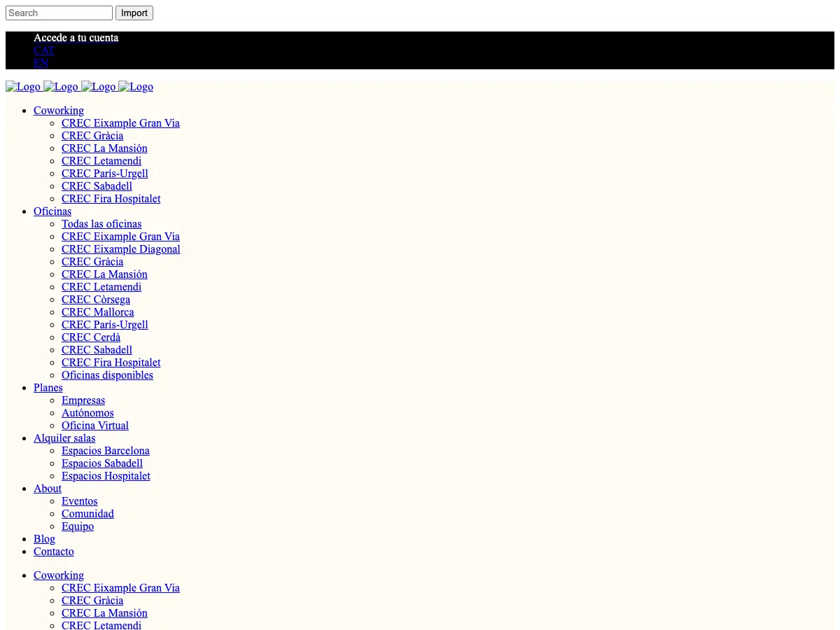Open the About menu item
Screen dimensions: 840x630
point(48,489)
